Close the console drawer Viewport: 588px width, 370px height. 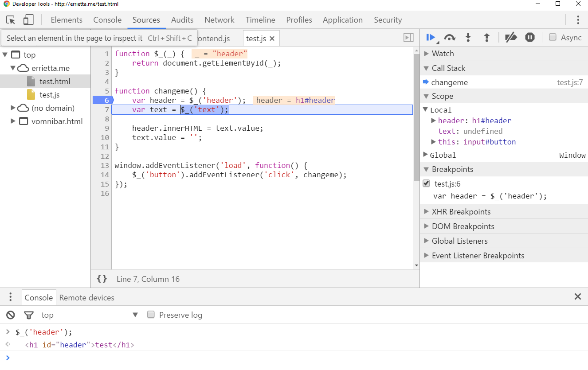578,297
